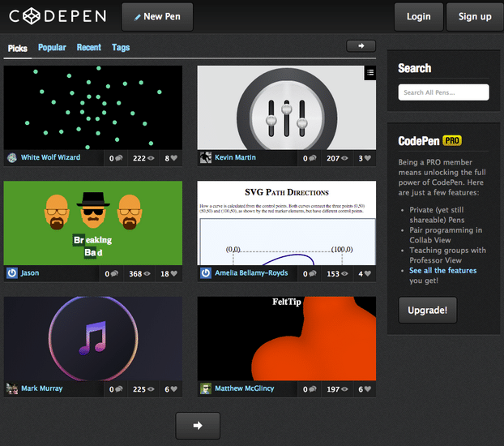Open comments on Mark Murray's pen
This screenshot has width=504, height=446.
pyautogui.click(x=116, y=389)
